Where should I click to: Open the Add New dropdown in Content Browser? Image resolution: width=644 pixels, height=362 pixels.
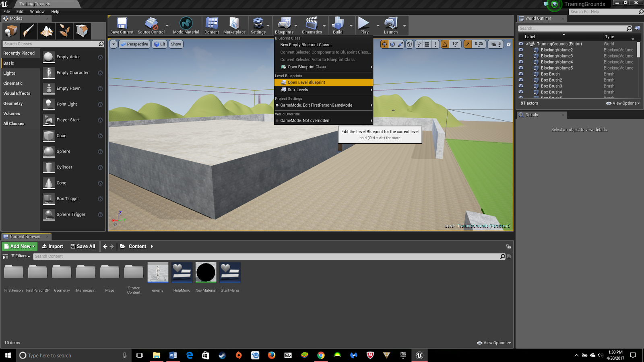click(x=19, y=246)
